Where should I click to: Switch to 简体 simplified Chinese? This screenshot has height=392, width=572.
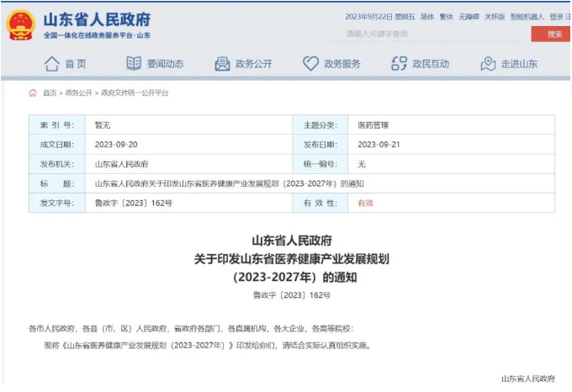click(427, 17)
